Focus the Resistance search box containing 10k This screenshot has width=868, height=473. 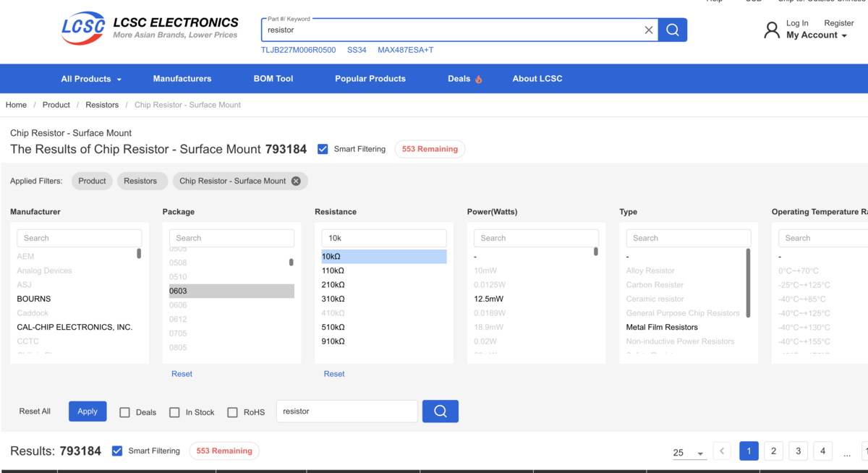click(x=384, y=238)
